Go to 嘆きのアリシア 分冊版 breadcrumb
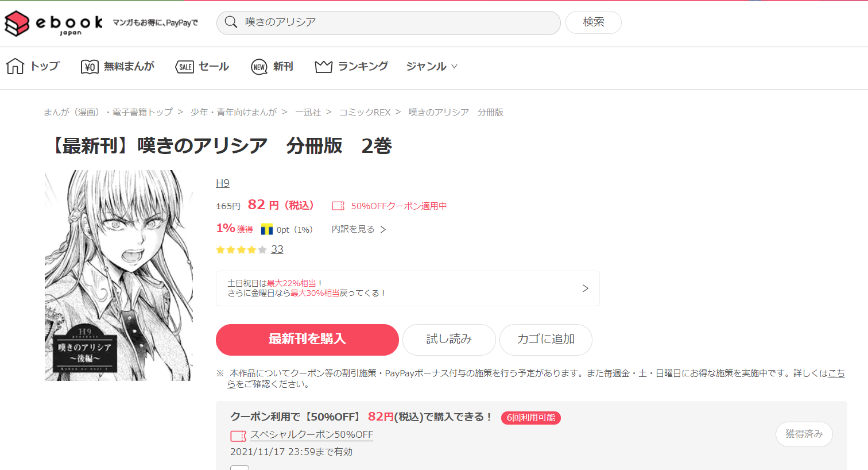The height and width of the screenshot is (470, 868). (x=456, y=113)
